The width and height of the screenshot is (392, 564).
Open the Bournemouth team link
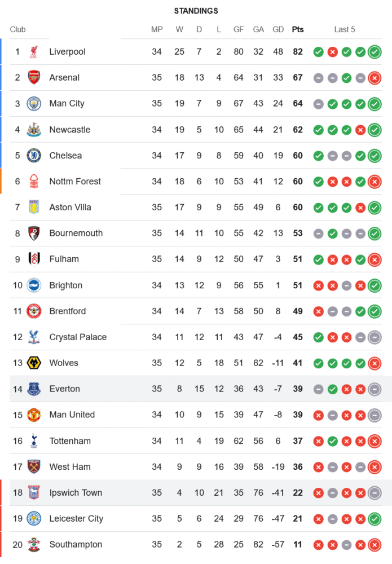[x=76, y=233]
